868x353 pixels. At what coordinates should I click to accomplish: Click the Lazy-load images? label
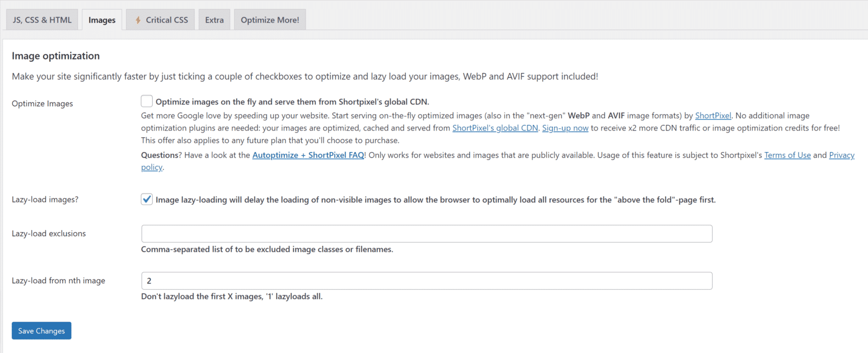[45, 199]
